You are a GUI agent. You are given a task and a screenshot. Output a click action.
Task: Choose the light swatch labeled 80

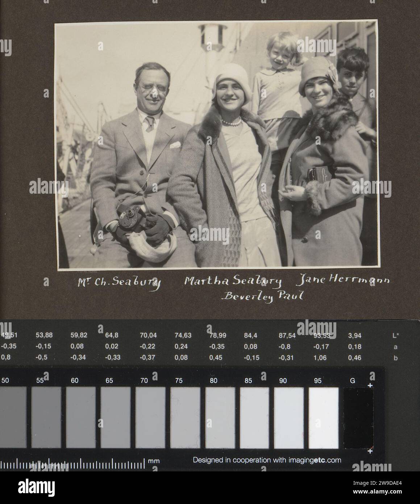click(x=220, y=417)
